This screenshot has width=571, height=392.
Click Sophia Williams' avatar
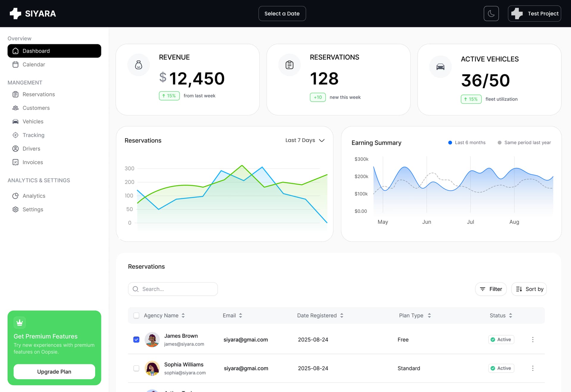point(152,368)
